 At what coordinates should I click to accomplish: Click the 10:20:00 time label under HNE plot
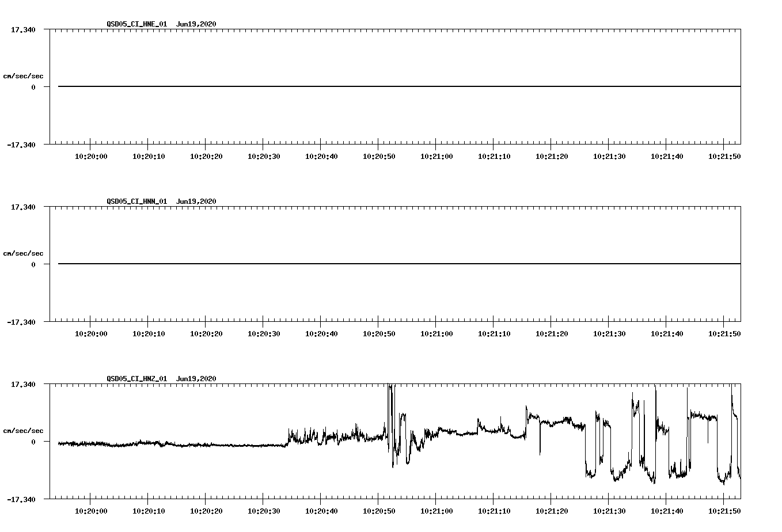[x=91, y=157]
